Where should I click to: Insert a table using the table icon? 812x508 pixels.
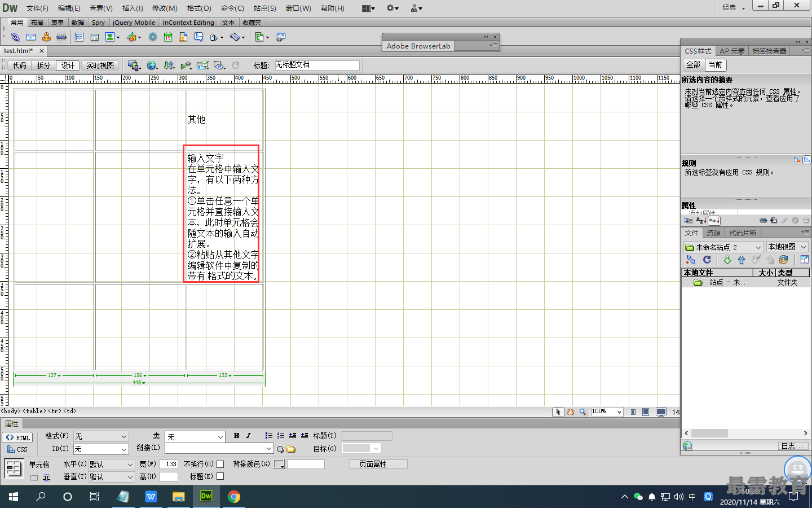(79, 37)
